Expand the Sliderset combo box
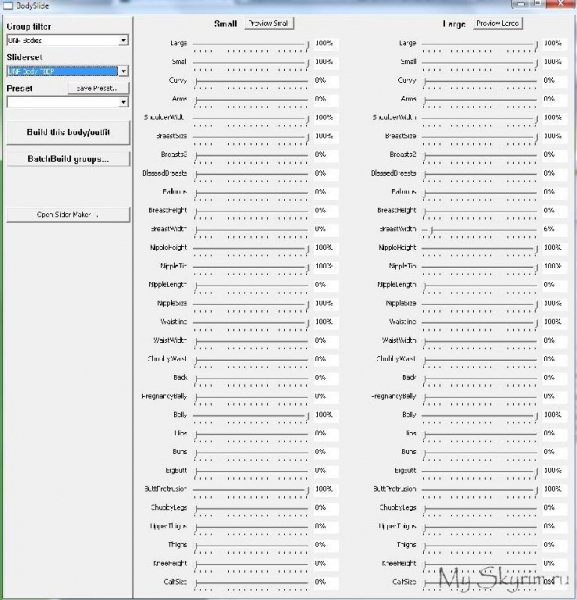Screen dimensions: 577x600 click(x=67, y=71)
